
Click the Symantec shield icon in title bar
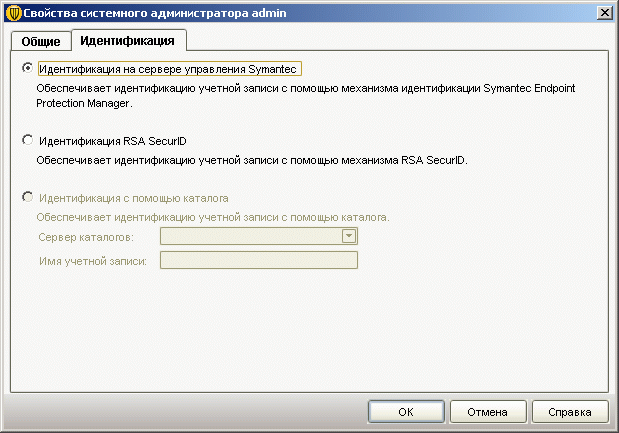(x=13, y=11)
